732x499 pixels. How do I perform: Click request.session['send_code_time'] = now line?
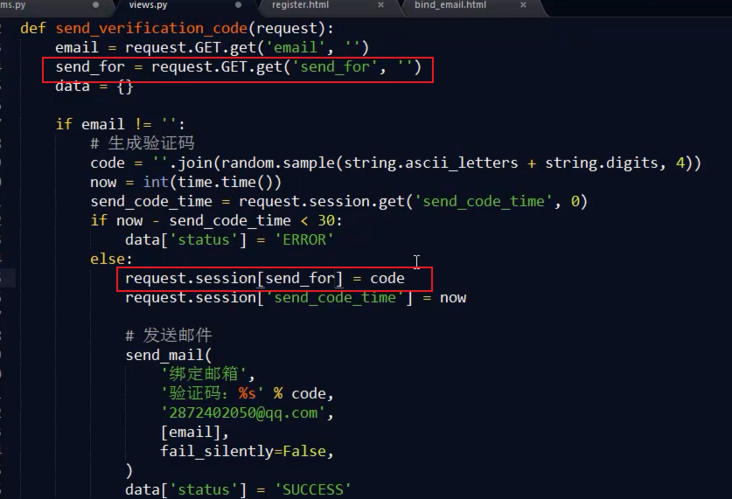point(296,298)
